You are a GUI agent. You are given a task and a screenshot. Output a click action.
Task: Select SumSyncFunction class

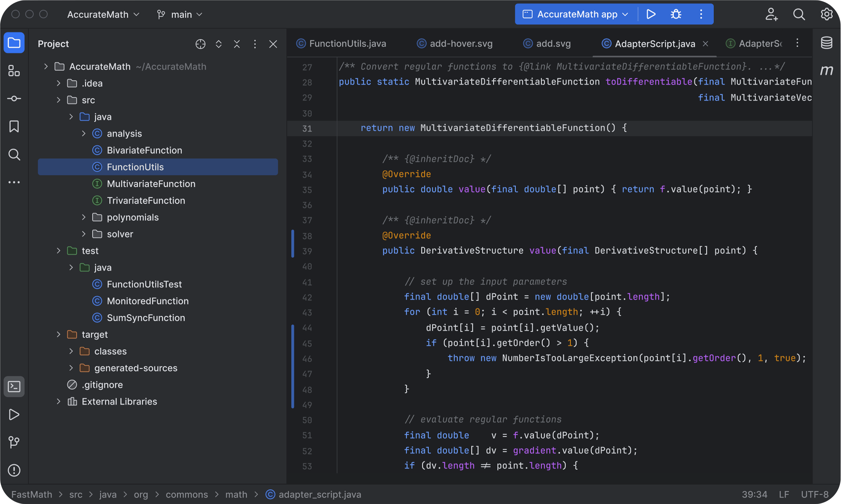[158, 318]
